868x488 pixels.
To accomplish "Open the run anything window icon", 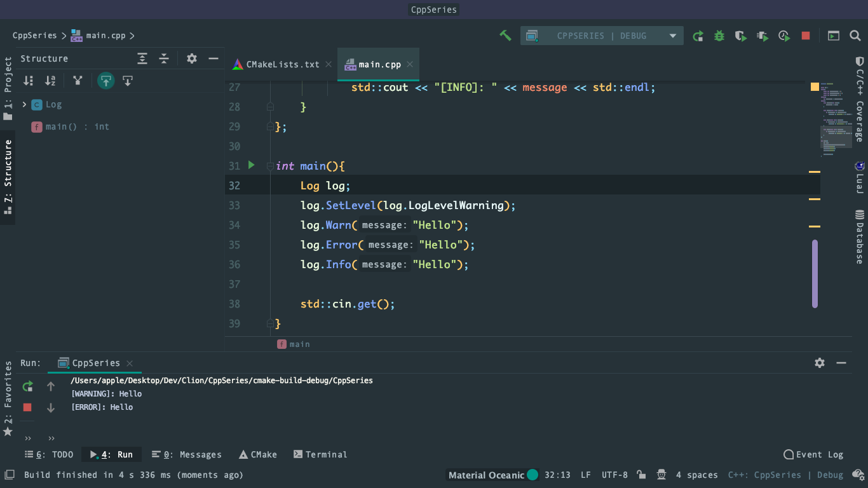I will (x=834, y=36).
